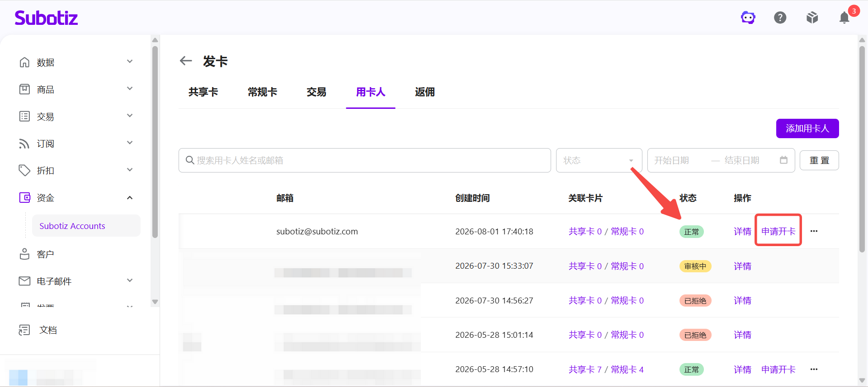Open more options for subotiz@subotiz.com row
868x387 pixels.
coord(814,231)
